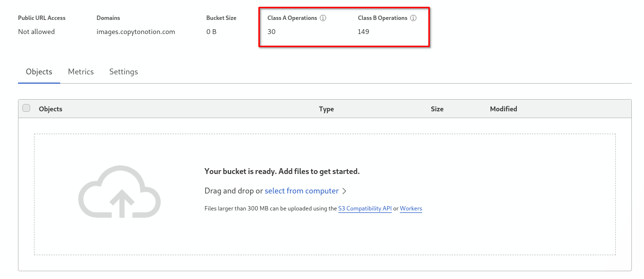Click the images.copytonotion.com domain
Viewport: 644px width, 279px height.
(x=136, y=32)
